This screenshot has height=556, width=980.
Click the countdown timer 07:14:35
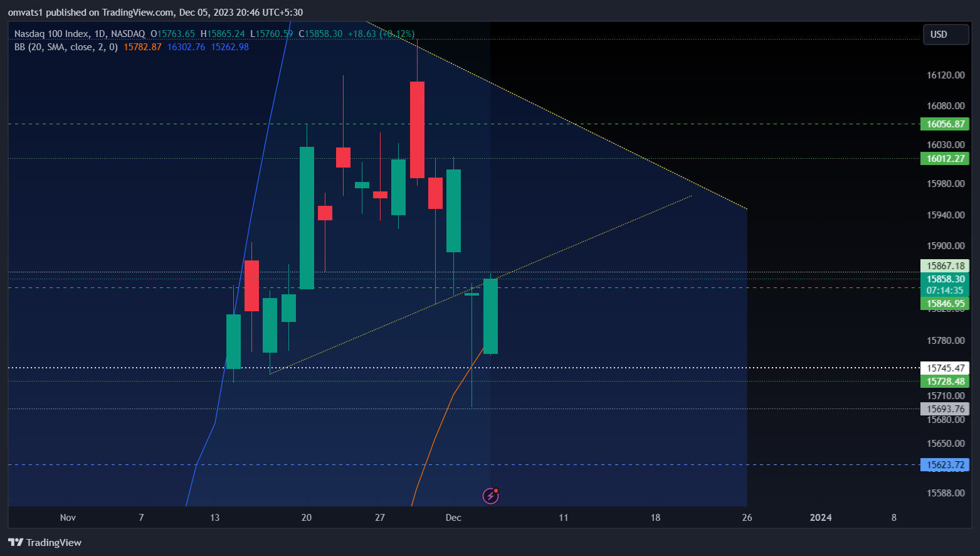point(944,291)
